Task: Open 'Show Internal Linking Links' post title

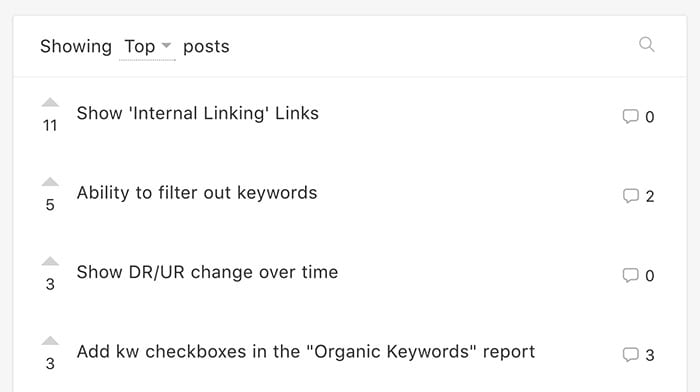Action: [197, 113]
